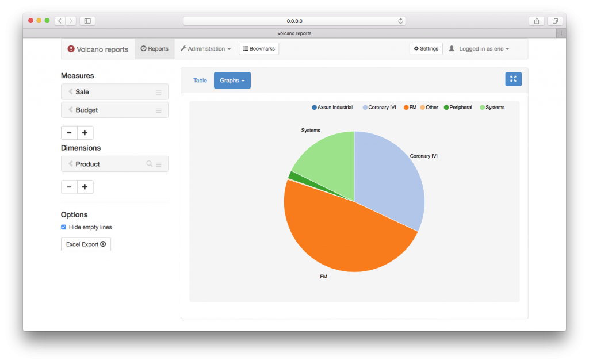
Task: Select the Budget measure
Action: click(114, 110)
